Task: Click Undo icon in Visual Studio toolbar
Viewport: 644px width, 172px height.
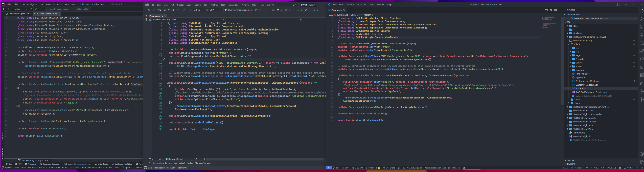Action: pos(177,10)
